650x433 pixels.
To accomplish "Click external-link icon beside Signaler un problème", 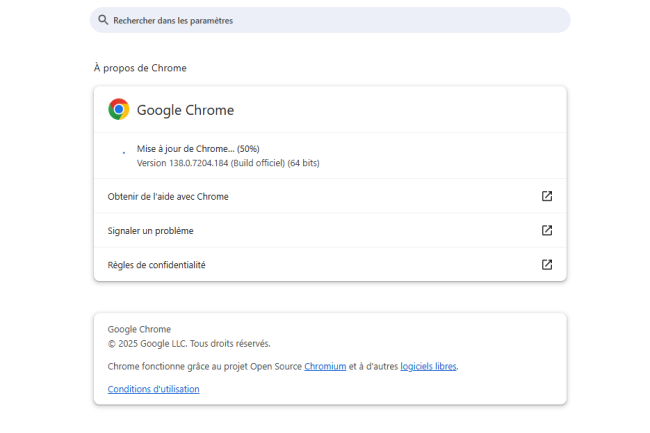I will pos(547,230).
